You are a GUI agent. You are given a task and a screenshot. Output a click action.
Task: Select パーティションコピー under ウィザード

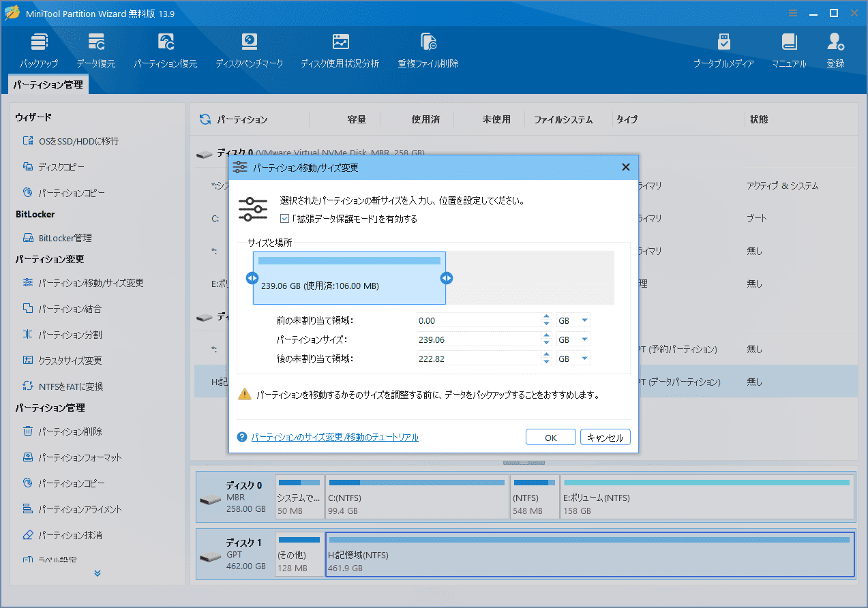pyautogui.click(x=64, y=193)
